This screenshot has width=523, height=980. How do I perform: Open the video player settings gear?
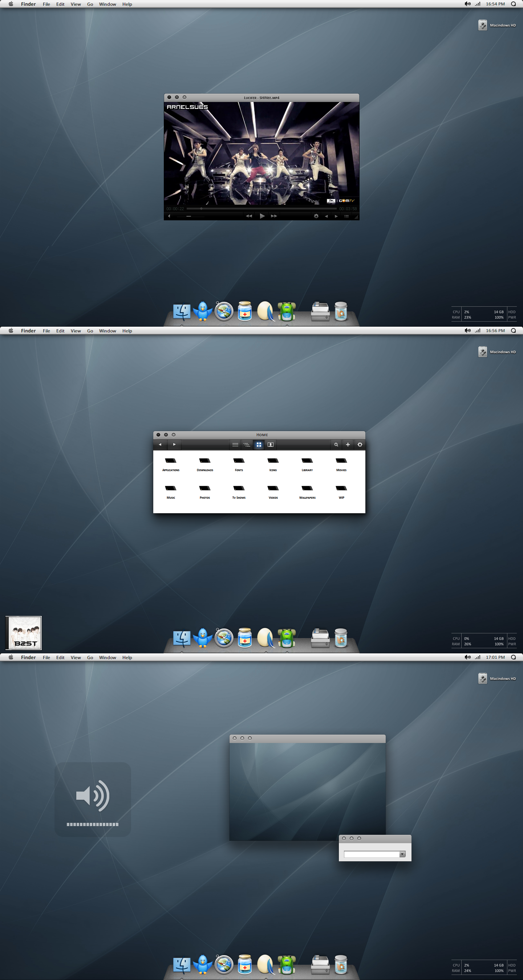[316, 216]
